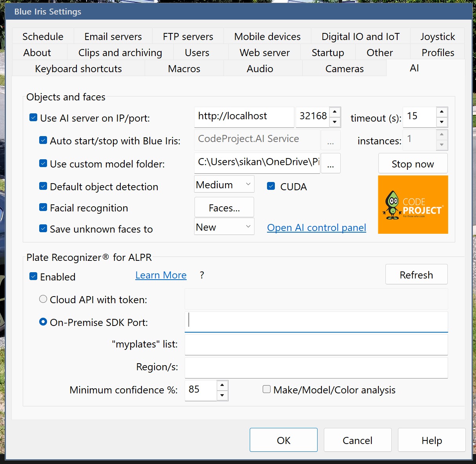Browse for custom model folder with ellipsis button
Viewport: 476px width, 464px height.
331,164
